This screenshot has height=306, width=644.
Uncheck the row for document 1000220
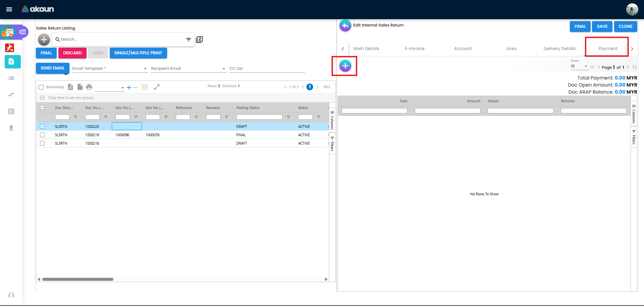click(42, 126)
